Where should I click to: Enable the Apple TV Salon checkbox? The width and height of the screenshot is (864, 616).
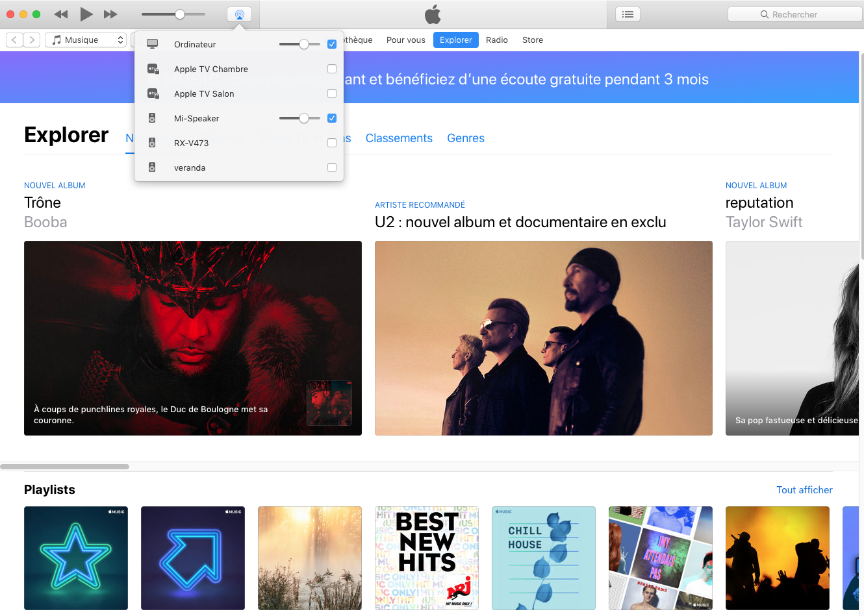(332, 93)
